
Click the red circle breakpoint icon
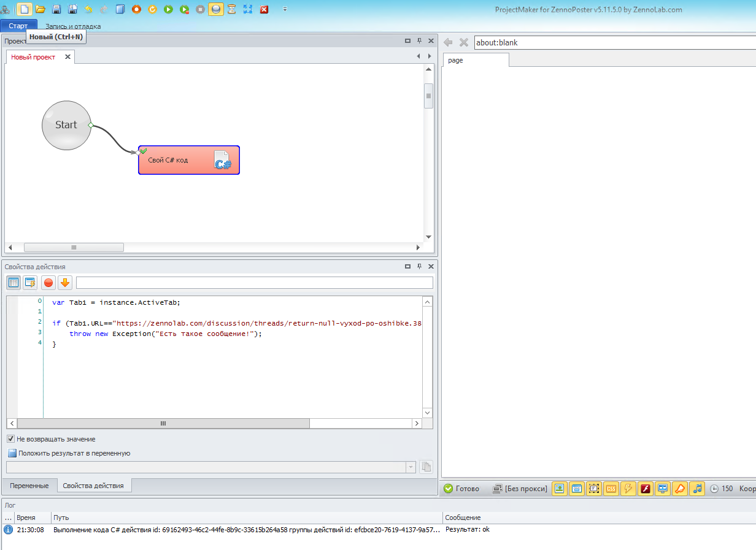[48, 283]
